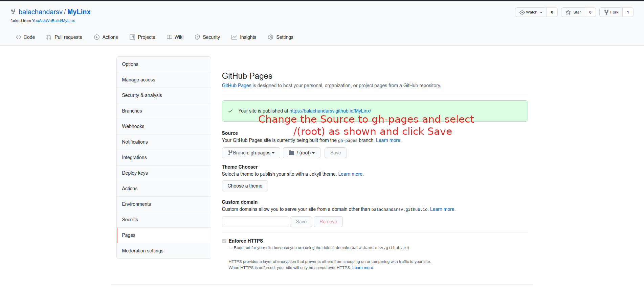The height and width of the screenshot is (296, 644).
Task: Open Security & analysis settings
Action: point(164,95)
